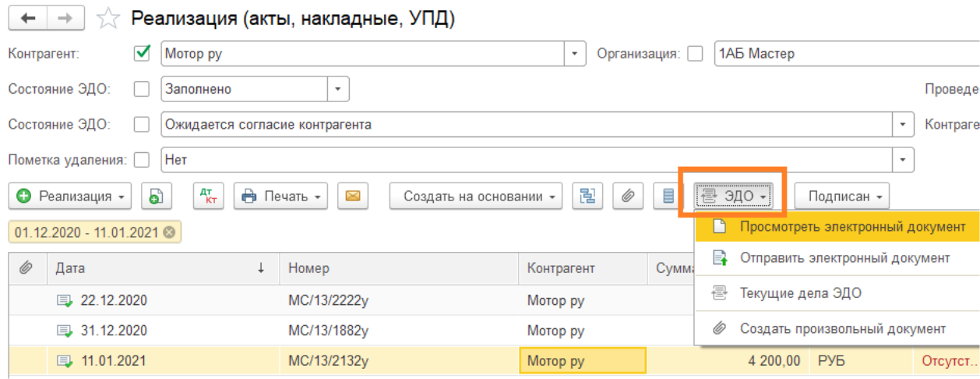The width and height of the screenshot is (980, 379).
Task: Open the 'Заполнено' state dropdown
Action: click(338, 89)
